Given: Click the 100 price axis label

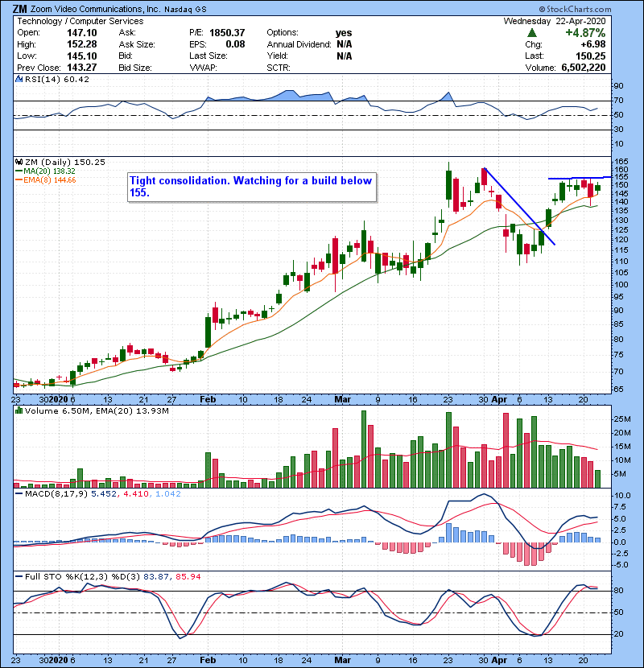Looking at the screenshot, I should tap(620, 285).
